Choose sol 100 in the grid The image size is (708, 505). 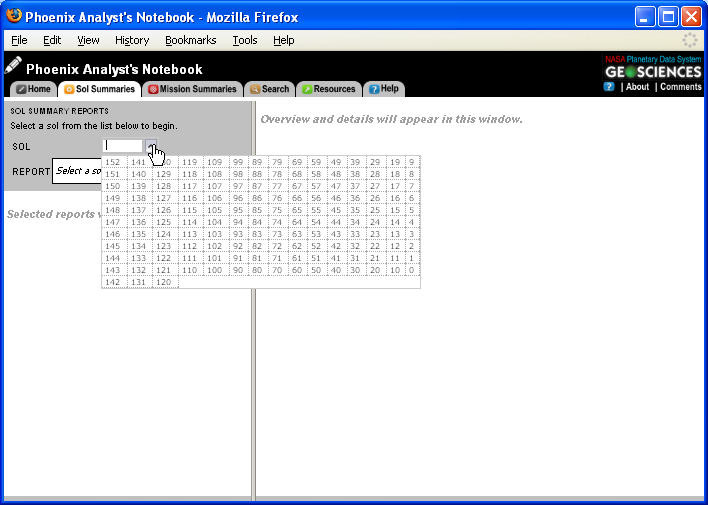[x=214, y=270]
